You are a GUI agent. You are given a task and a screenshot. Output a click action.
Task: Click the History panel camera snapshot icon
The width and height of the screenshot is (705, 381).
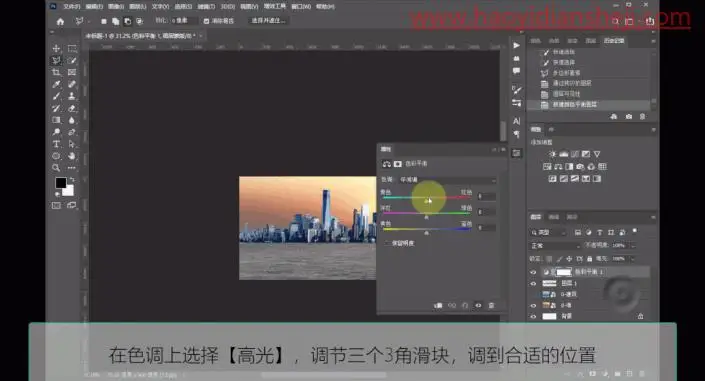coord(629,117)
